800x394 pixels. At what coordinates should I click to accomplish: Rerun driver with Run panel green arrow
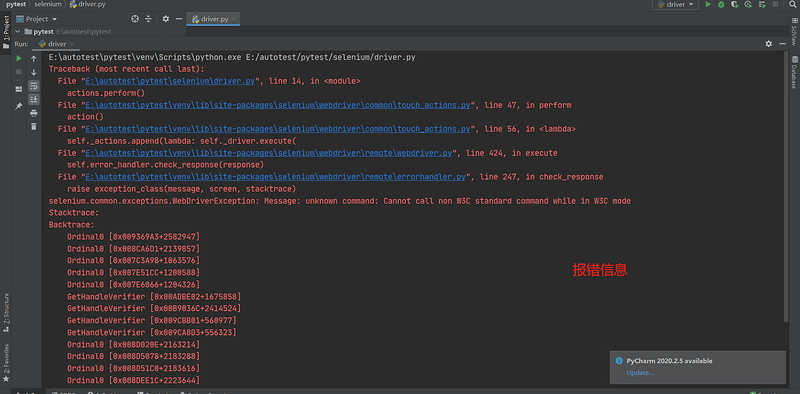coord(19,59)
